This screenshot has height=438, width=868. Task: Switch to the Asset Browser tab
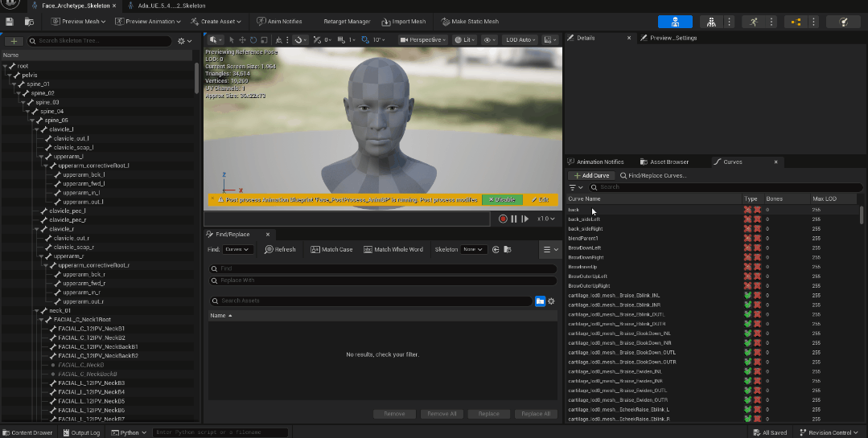666,162
